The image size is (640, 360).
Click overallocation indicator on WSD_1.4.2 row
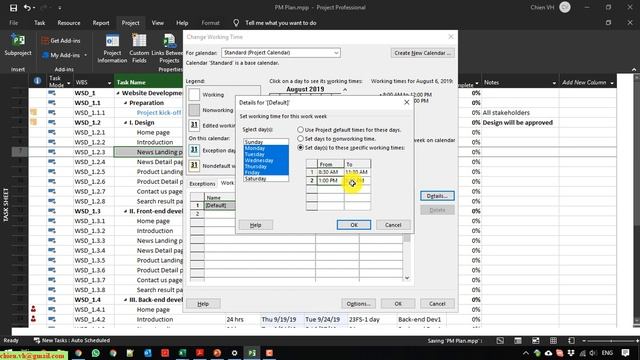(33, 319)
